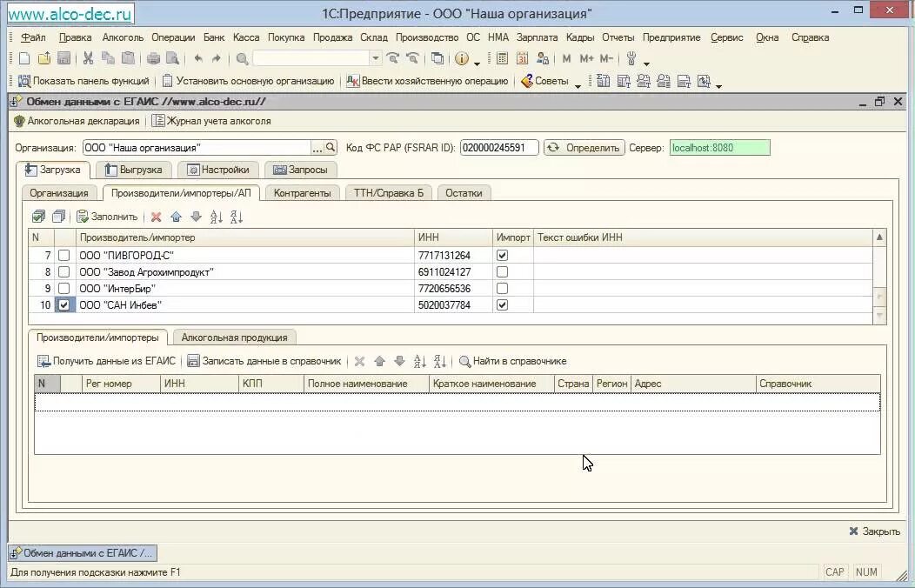Click the Заполнить button

(107, 217)
